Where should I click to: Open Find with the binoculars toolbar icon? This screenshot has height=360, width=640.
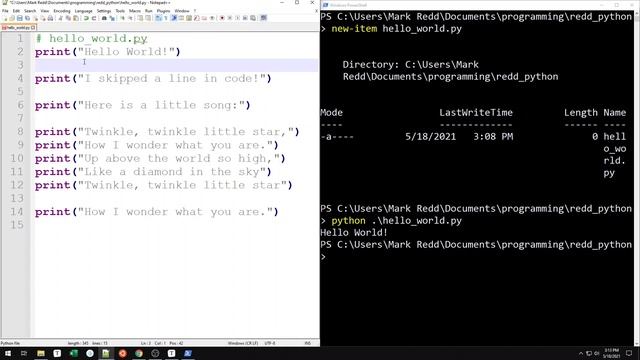104,18
